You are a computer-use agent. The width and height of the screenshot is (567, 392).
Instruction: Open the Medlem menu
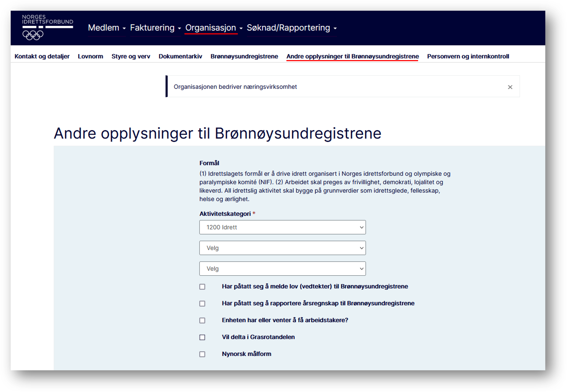coord(107,28)
